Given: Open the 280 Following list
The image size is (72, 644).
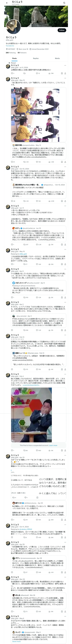Looking at the screenshot, I should (11, 53).
